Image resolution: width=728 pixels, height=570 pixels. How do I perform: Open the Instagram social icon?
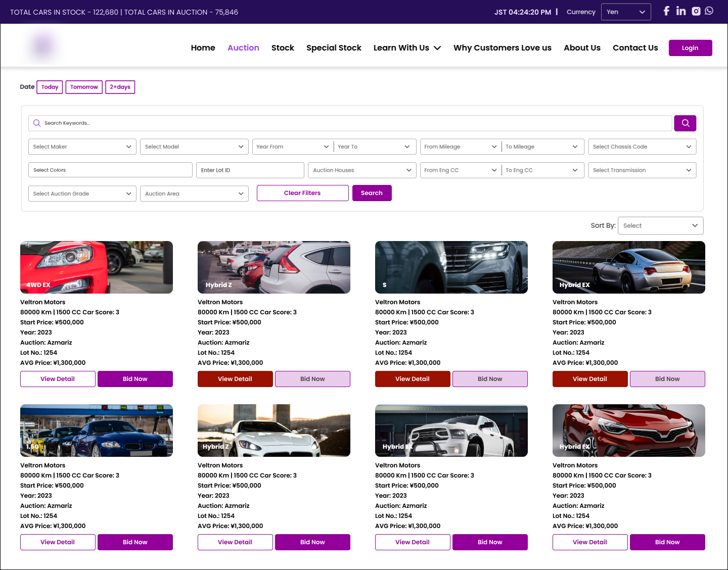(x=696, y=11)
